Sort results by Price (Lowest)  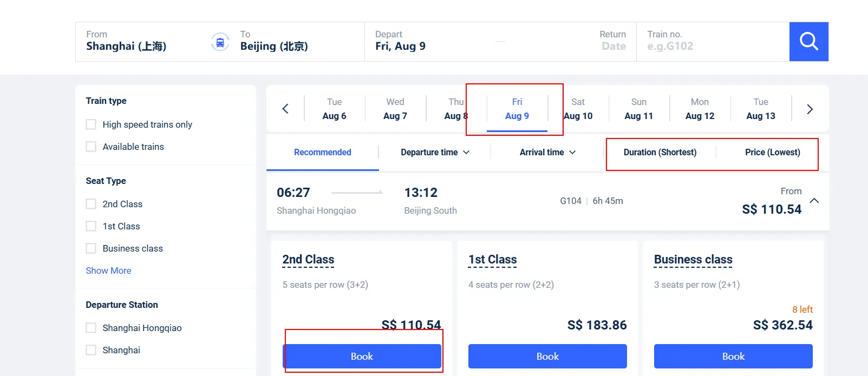pos(773,152)
